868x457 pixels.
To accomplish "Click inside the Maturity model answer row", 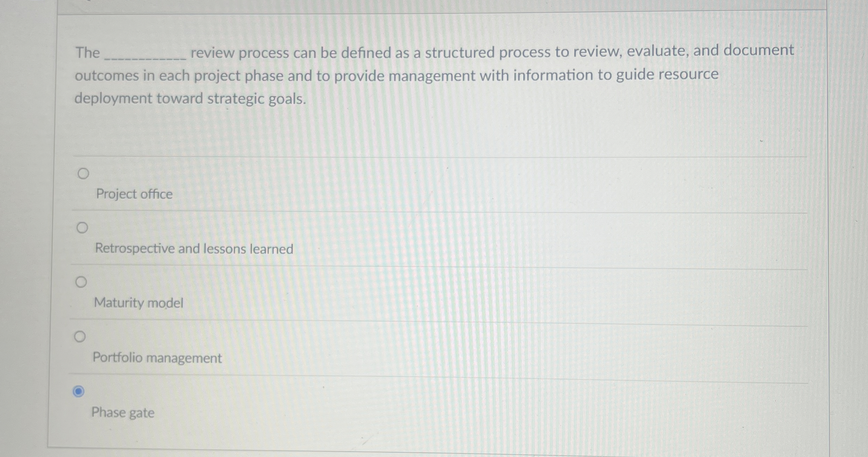I will tap(316, 293).
